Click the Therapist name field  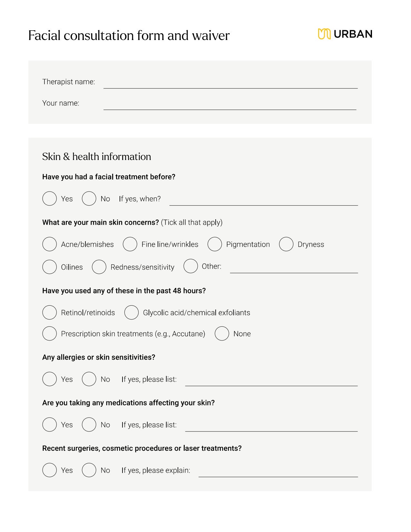[x=230, y=83]
